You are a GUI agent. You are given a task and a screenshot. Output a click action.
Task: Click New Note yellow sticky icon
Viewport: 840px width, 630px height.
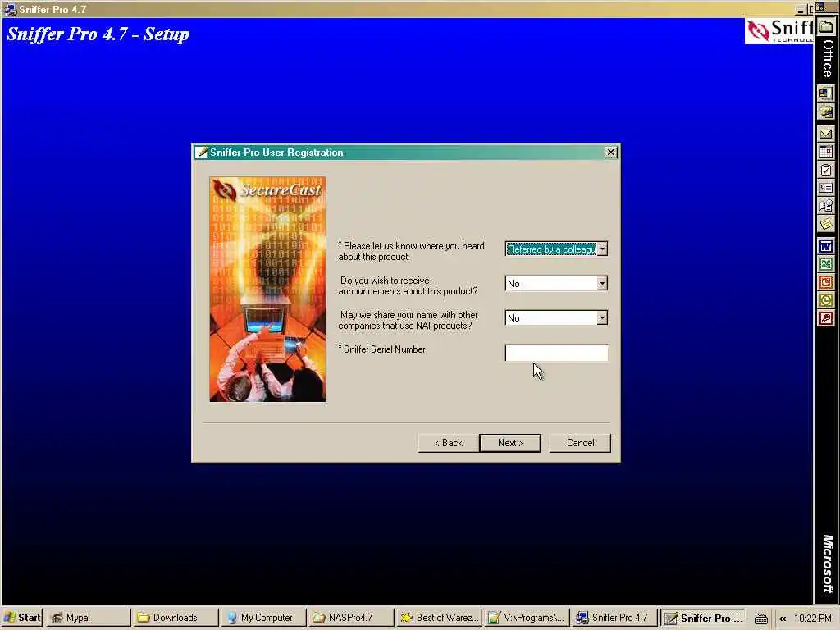click(x=826, y=223)
